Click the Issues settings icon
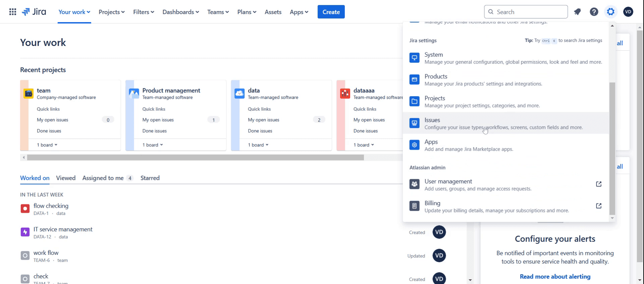644x284 pixels. tap(415, 123)
